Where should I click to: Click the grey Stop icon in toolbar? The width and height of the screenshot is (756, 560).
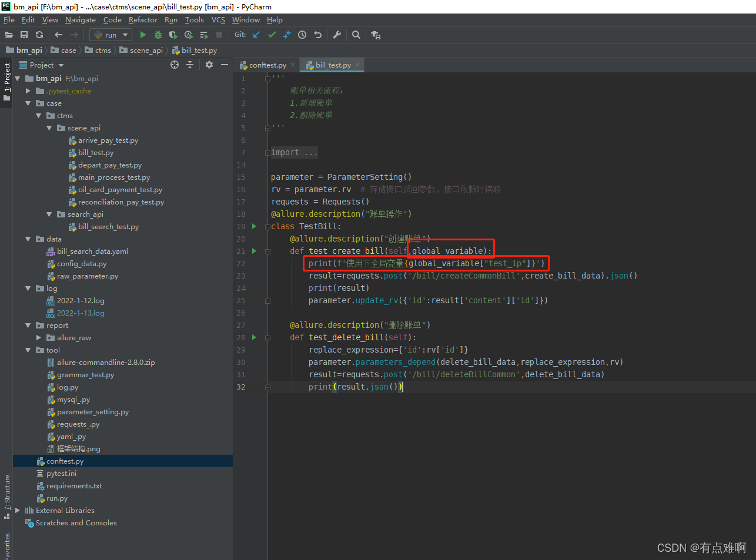219,35
